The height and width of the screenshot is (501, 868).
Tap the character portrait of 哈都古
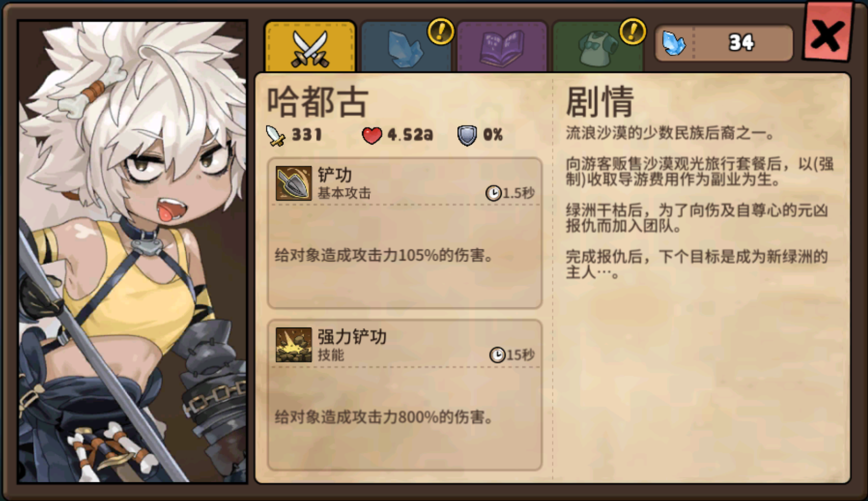click(x=132, y=252)
